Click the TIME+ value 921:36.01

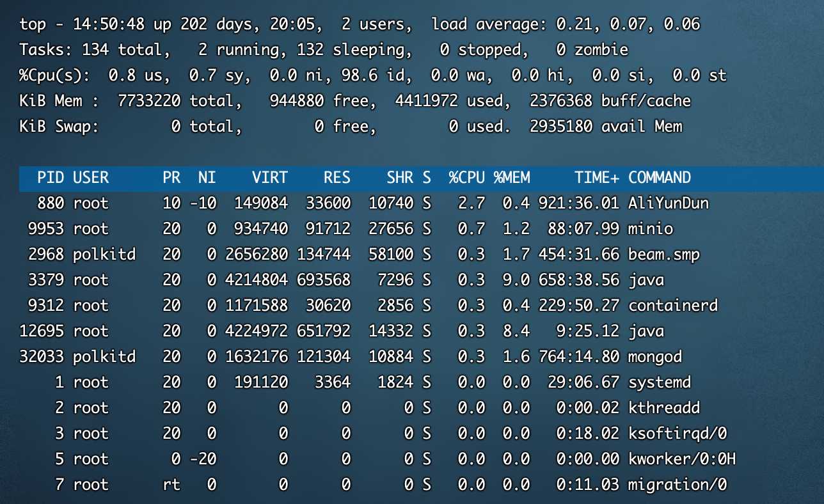coord(579,203)
